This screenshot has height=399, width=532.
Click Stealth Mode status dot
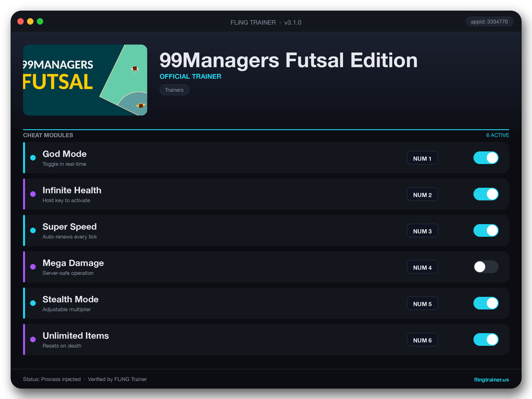click(x=33, y=303)
